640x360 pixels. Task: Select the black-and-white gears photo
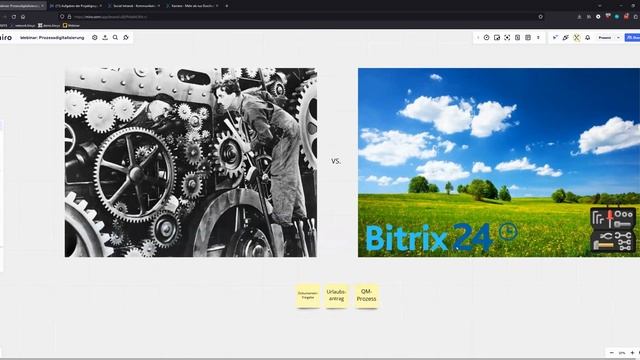point(191,162)
